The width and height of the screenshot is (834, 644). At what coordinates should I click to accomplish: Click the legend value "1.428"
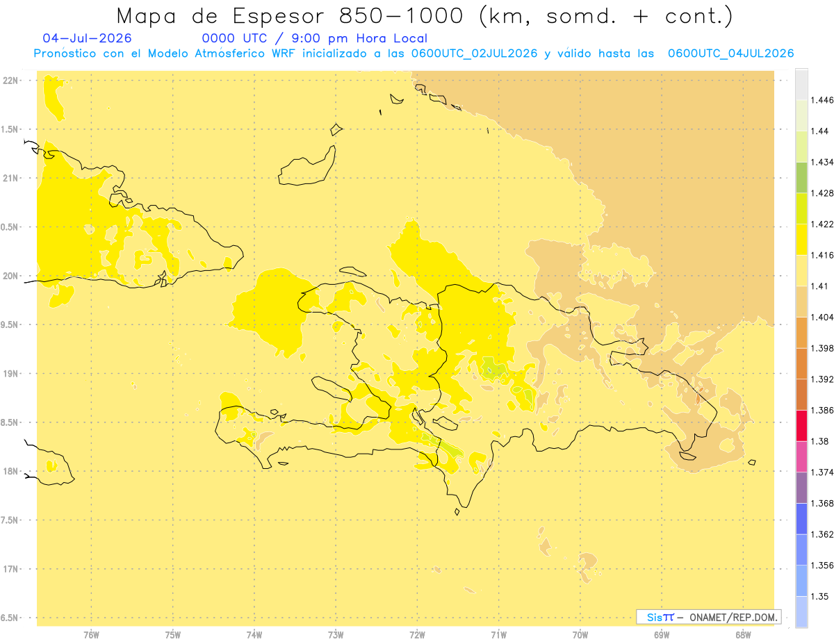(823, 193)
